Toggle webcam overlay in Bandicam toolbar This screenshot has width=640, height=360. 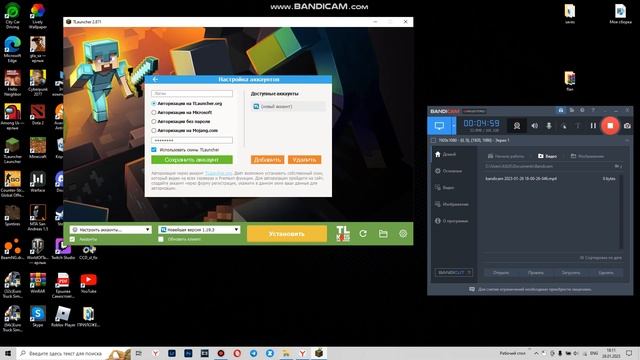click(x=517, y=126)
